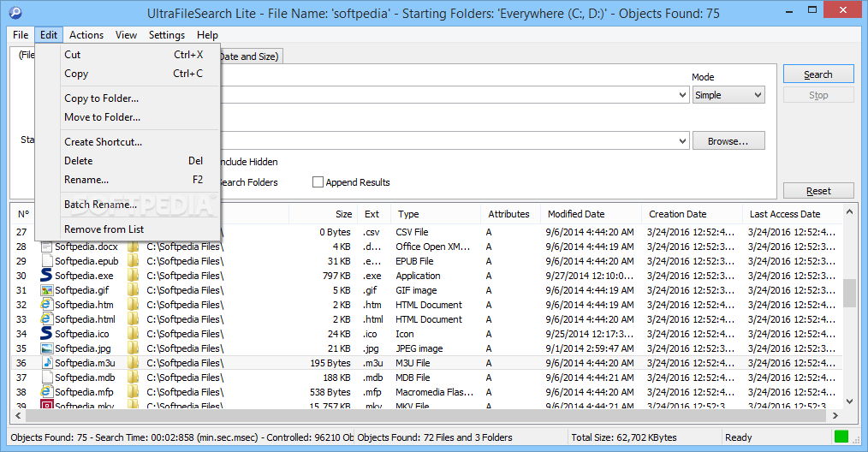
Task: Sort by the Type column header
Action: pos(436,214)
